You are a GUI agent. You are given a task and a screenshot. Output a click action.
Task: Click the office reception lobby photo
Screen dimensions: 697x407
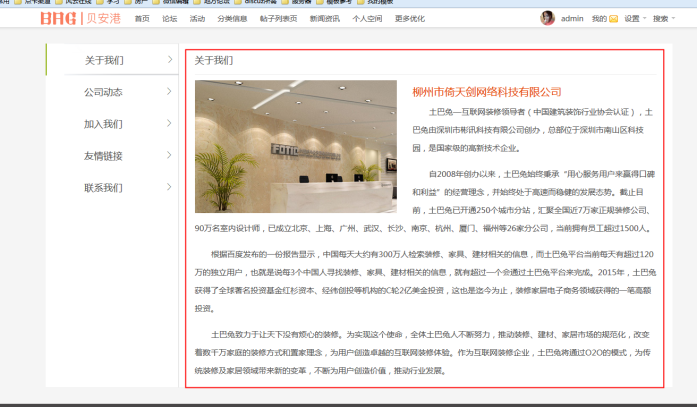(x=296, y=146)
